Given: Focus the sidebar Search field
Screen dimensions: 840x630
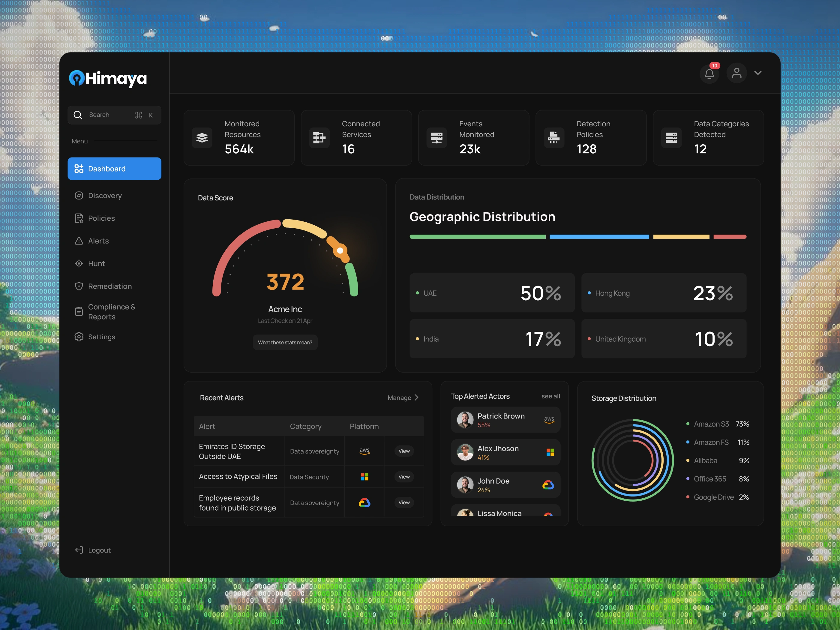Looking at the screenshot, I should click(x=114, y=115).
